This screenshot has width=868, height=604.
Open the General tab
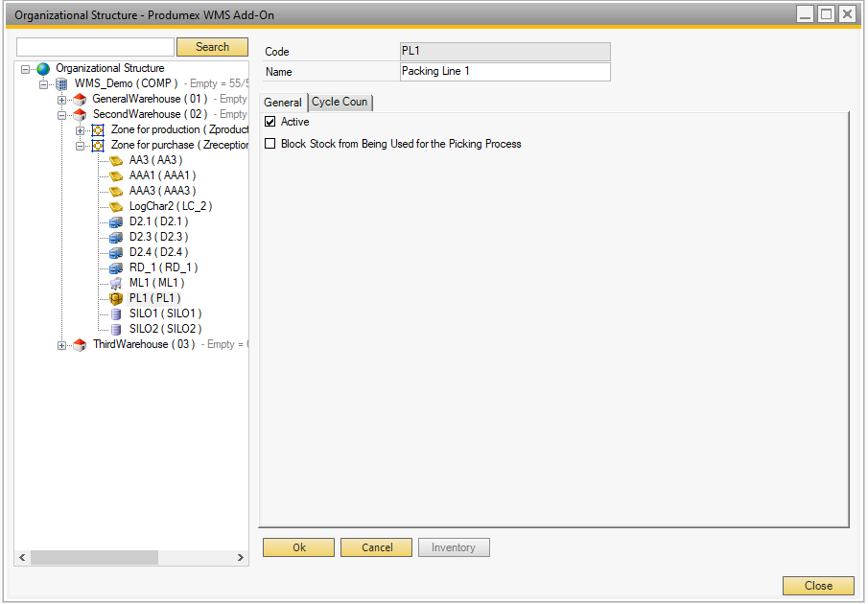[283, 103]
